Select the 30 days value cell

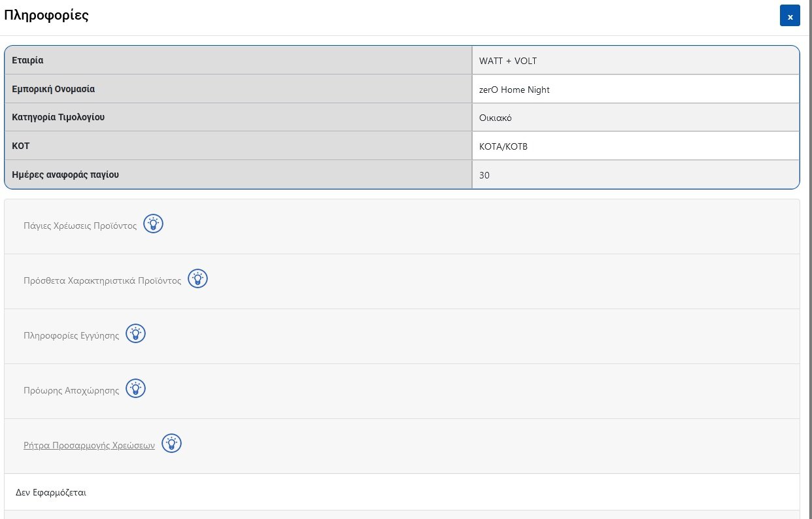click(635, 175)
